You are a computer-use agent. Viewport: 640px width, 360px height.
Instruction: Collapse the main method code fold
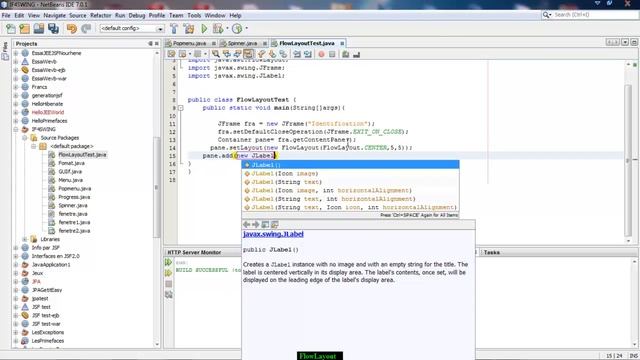click(180, 108)
